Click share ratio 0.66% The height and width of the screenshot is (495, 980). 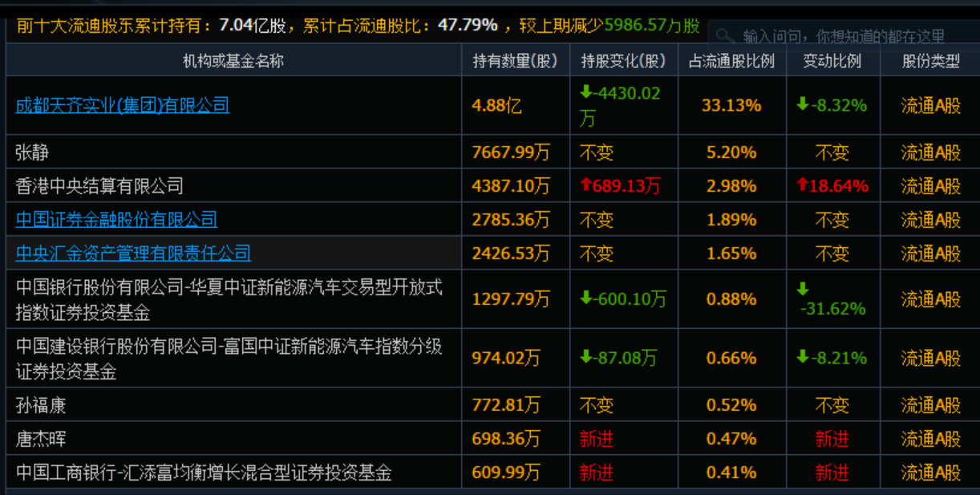point(731,358)
